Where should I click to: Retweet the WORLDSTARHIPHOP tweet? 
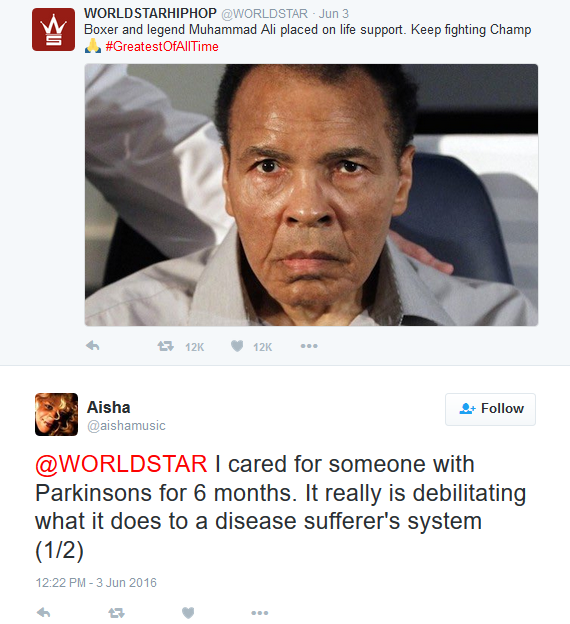[x=166, y=346]
